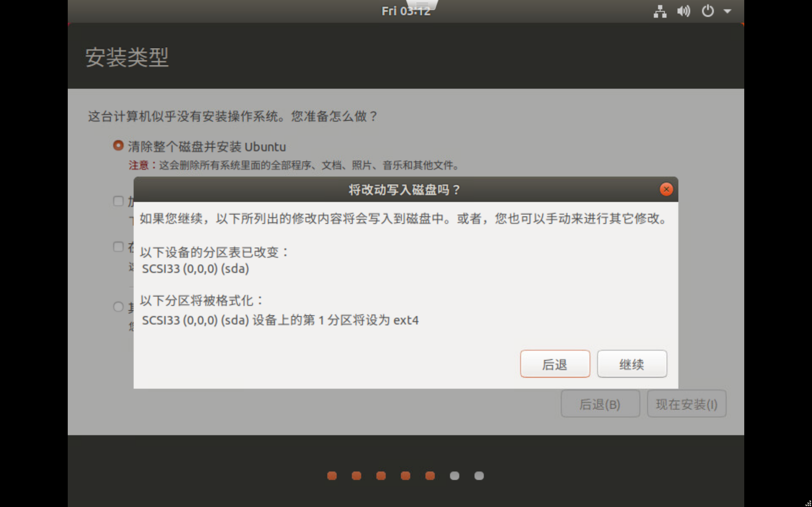Click the 后退(B) button behind dialog
812x507 pixels.
(x=600, y=404)
